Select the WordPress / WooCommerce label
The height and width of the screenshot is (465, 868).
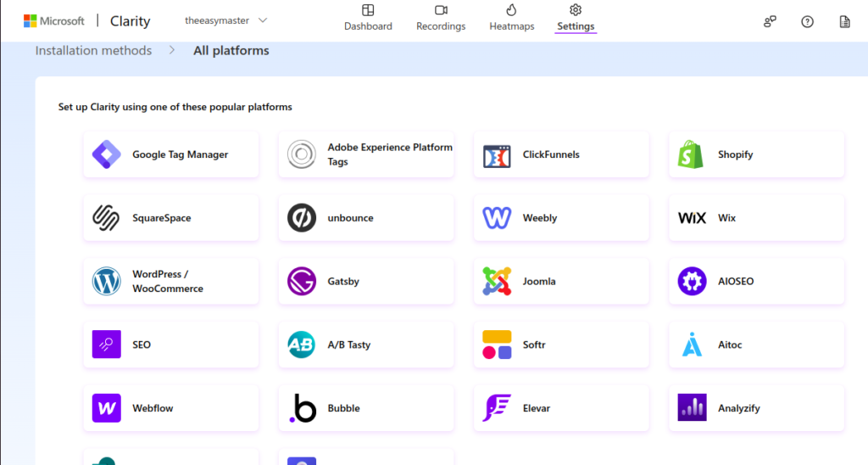[x=168, y=281]
